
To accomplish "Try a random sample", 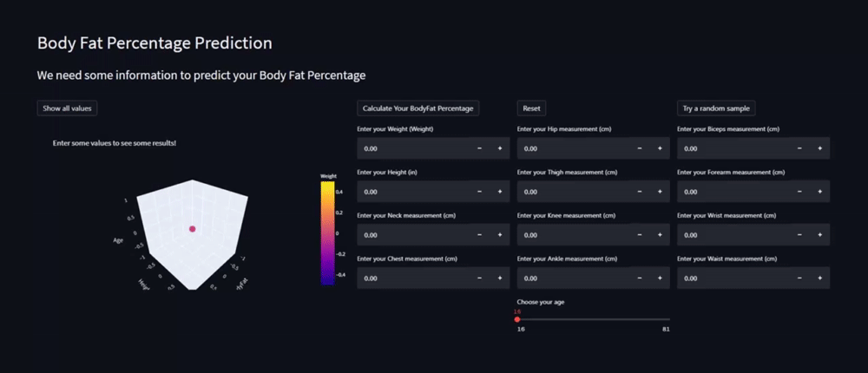I will (717, 108).
